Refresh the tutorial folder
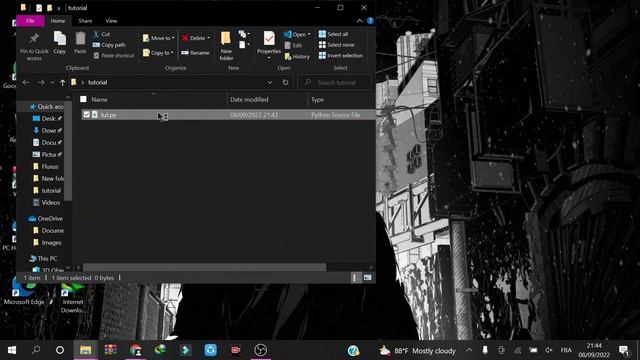Viewport: 640px width, 360px height. [285, 82]
